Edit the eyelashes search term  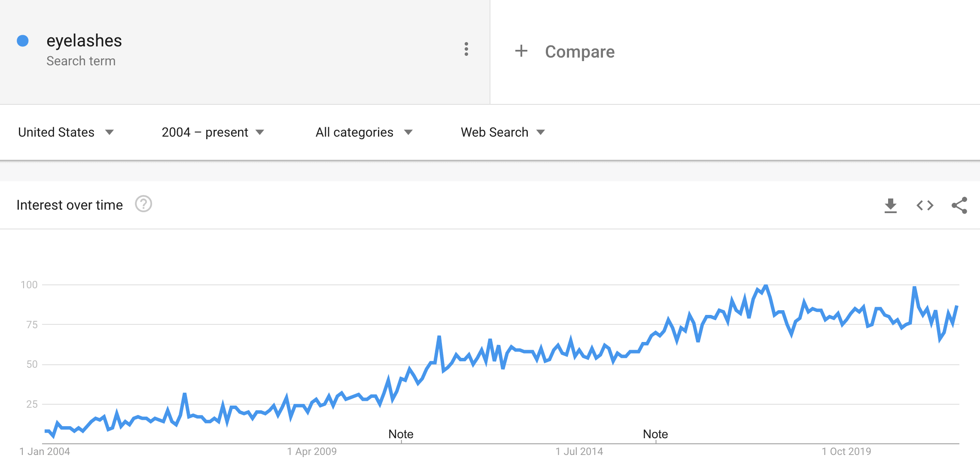click(x=84, y=41)
